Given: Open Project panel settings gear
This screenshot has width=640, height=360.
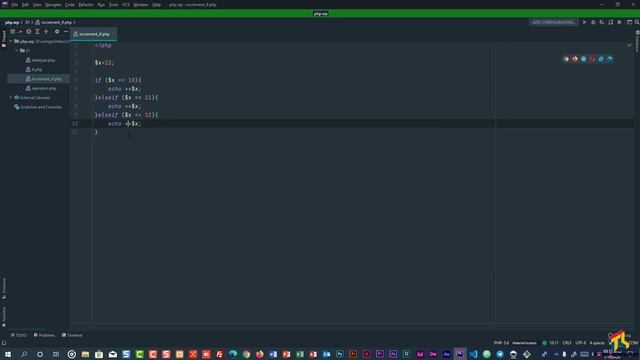Looking at the screenshot, I should pos(57,31).
